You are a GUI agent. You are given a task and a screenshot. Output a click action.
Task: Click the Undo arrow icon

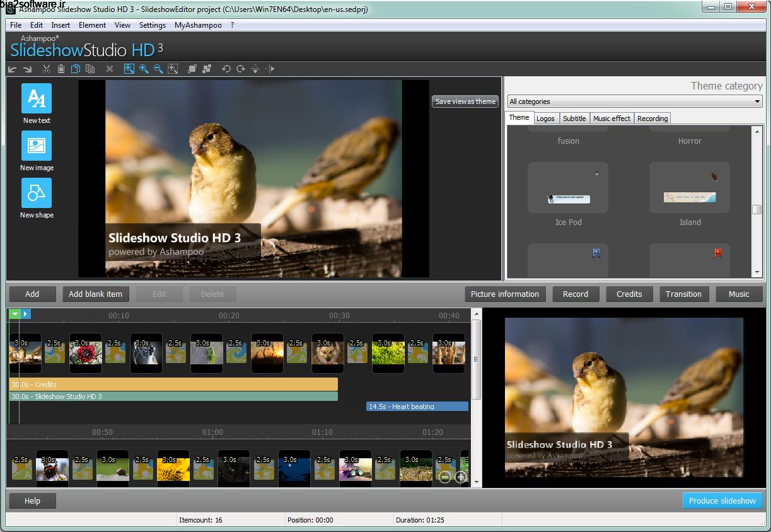click(226, 69)
